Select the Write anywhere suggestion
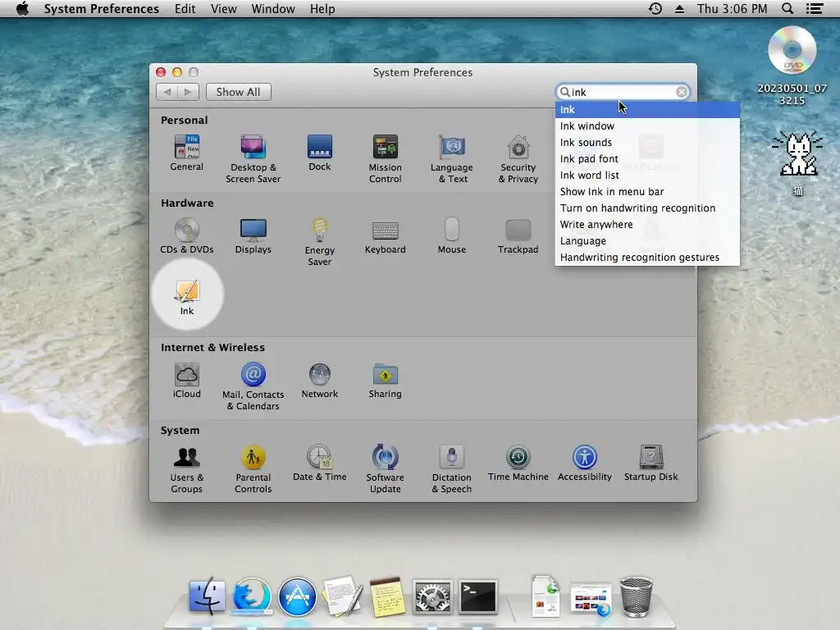The height and width of the screenshot is (630, 840). point(647,225)
